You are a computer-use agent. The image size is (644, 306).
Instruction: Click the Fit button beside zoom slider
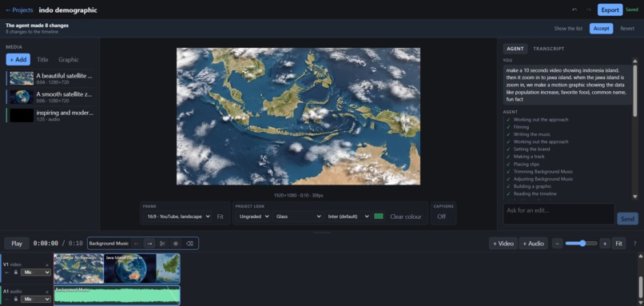click(x=618, y=244)
